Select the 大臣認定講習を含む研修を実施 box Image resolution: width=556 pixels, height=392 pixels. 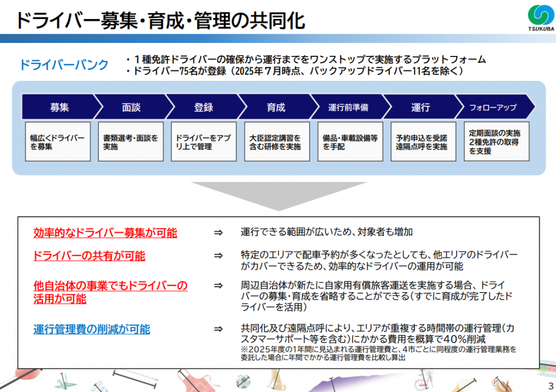[x=275, y=142]
